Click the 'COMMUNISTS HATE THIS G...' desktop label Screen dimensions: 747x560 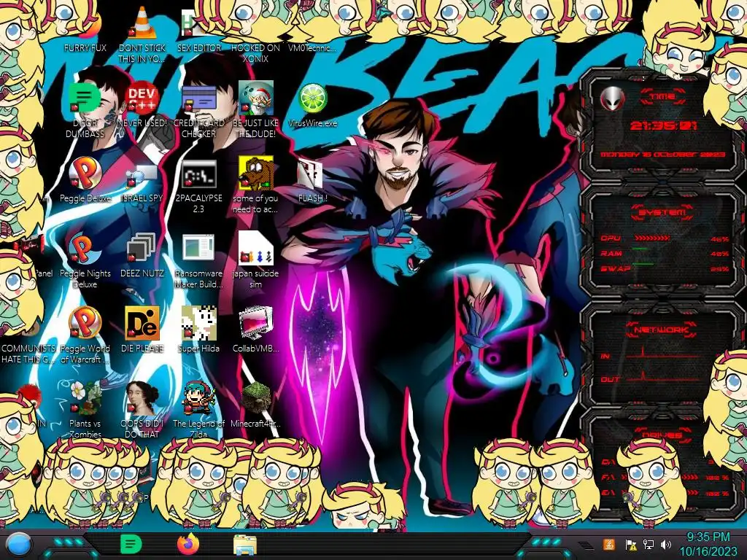click(28, 354)
